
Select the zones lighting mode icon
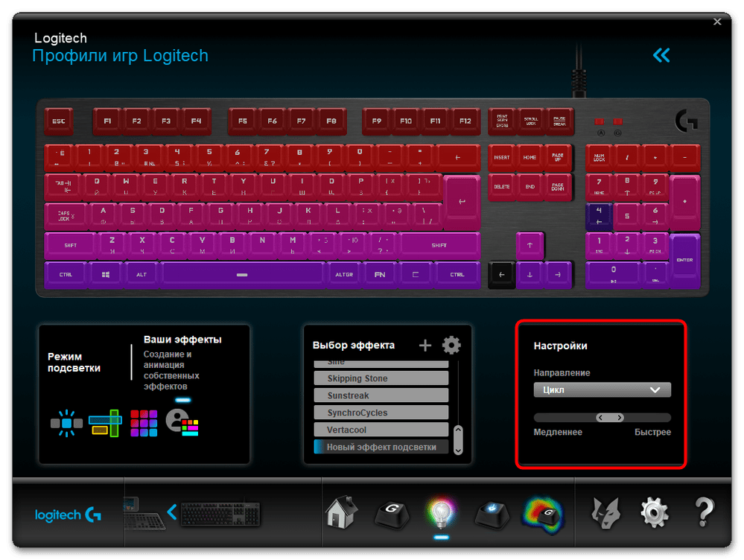pos(104,422)
